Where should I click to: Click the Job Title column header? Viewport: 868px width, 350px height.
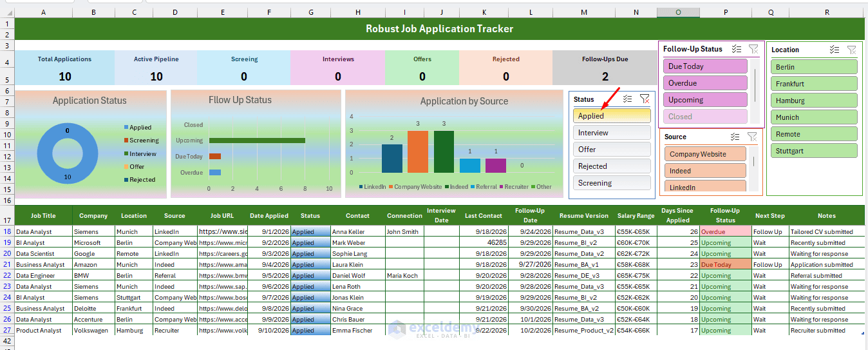[43, 216]
